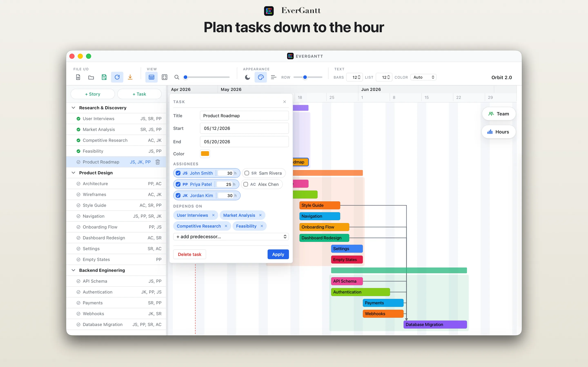Export the chart using the download icon
This screenshot has height=367, width=588.
point(130,77)
